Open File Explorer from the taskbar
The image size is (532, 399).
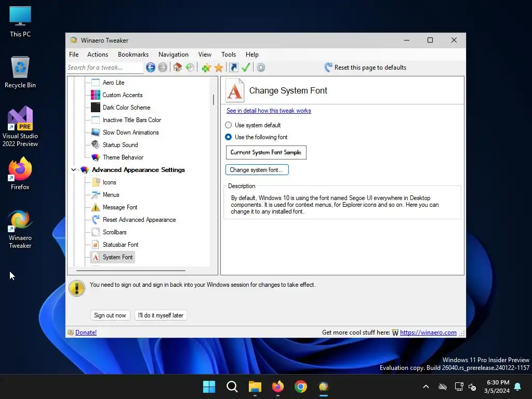255,387
